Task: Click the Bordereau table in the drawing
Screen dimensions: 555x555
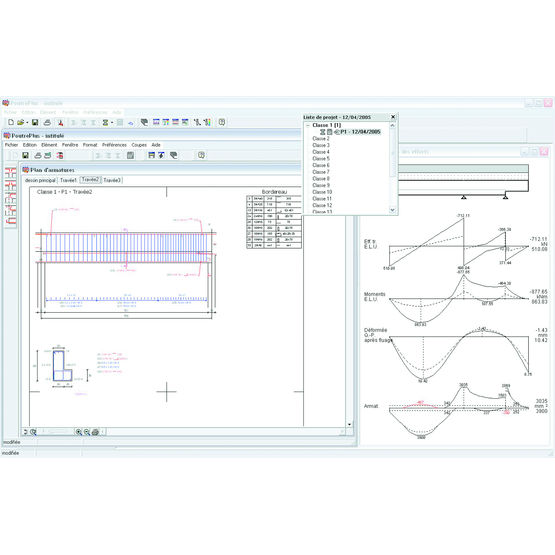Action: pyautogui.click(x=274, y=222)
